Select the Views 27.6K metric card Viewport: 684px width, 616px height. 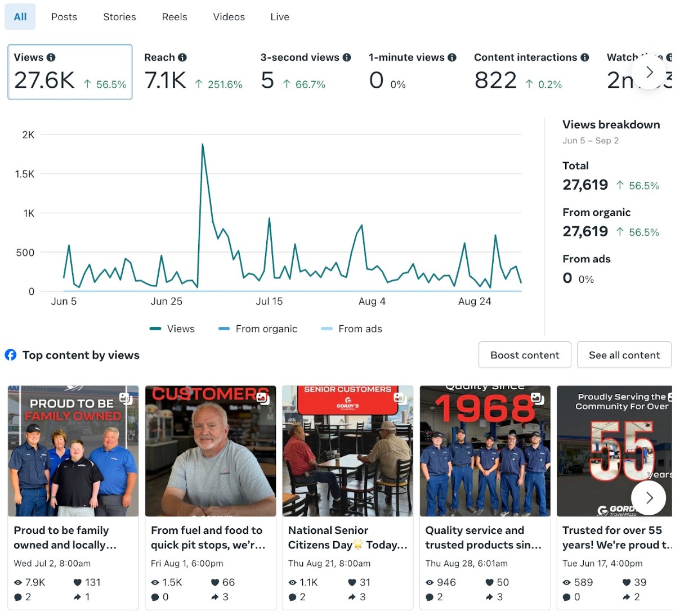70,72
